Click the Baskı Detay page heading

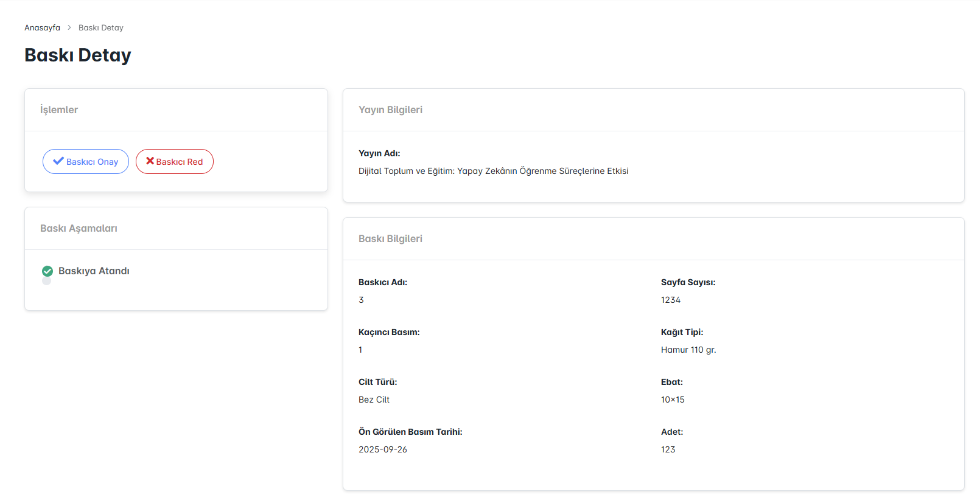78,55
